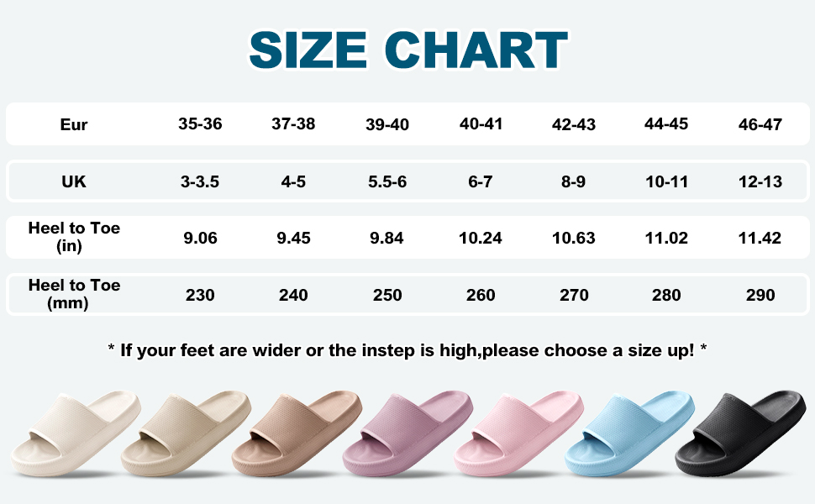Image resolution: width=815 pixels, height=504 pixels.
Task: Select the Heel to Toe (in) label
Action: [x=74, y=238]
